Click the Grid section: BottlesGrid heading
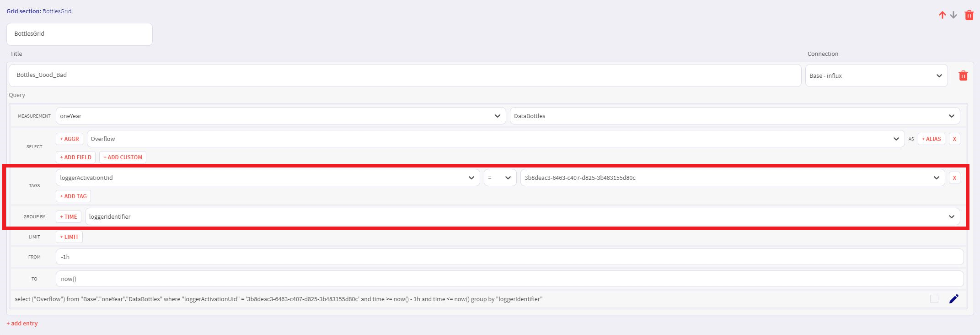The width and height of the screenshot is (980, 335). coord(39,11)
